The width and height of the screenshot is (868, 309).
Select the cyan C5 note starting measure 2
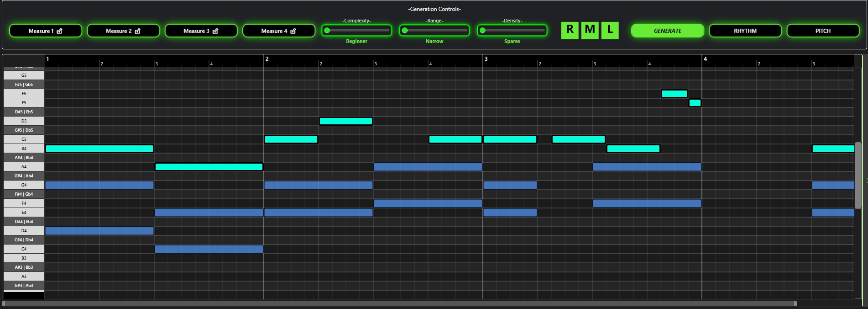coord(291,139)
